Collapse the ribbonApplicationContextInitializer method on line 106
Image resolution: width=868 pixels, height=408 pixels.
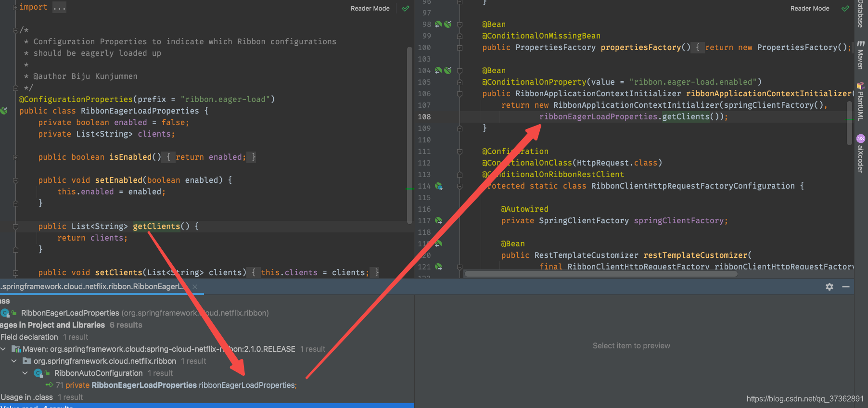click(x=460, y=94)
